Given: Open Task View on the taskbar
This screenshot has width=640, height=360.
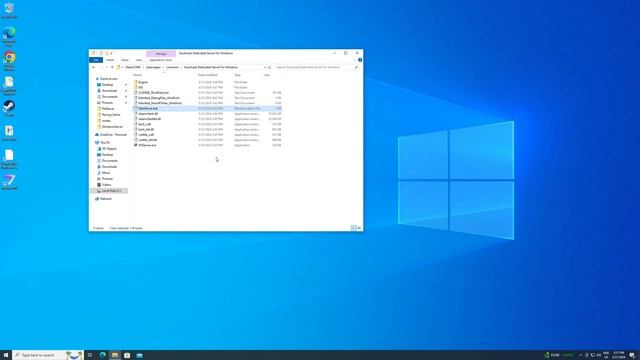Looking at the screenshot, I should [x=90, y=355].
